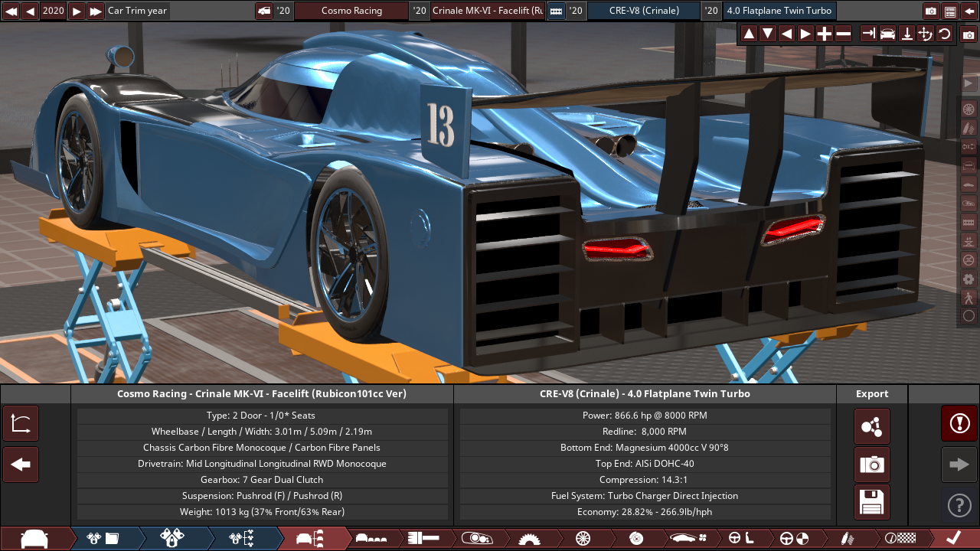Select the CRE-V8 (Crinale) engine family field
The height and width of the screenshot is (551, 980).
pyautogui.click(x=643, y=11)
